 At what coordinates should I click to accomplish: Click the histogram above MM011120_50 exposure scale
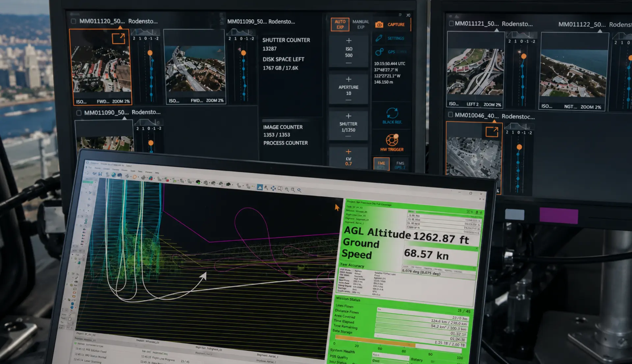pyautogui.click(x=145, y=32)
